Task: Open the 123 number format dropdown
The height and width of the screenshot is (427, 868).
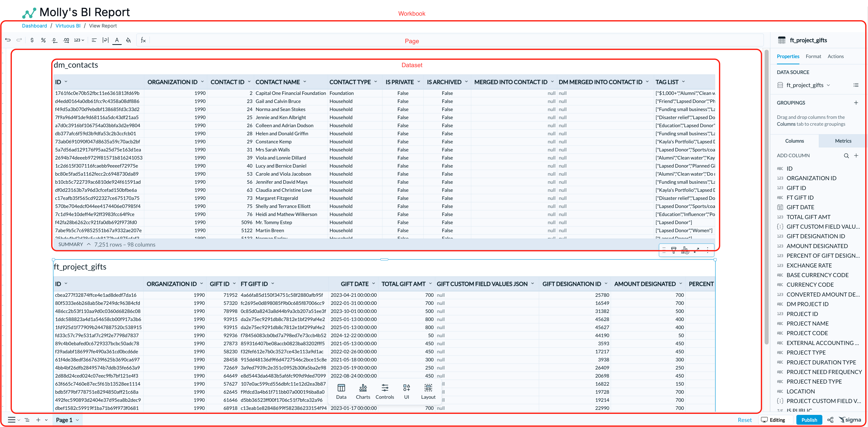Action: pyautogui.click(x=79, y=40)
